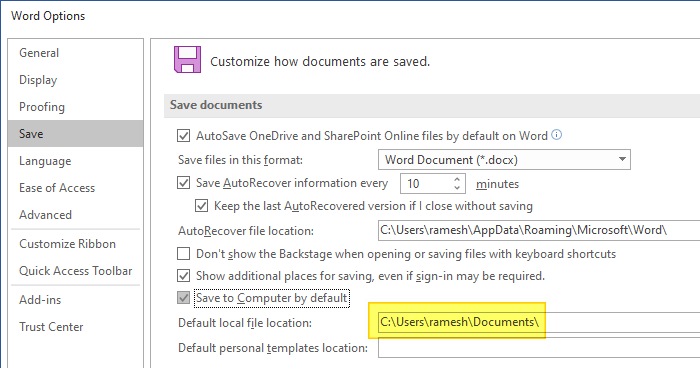This screenshot has height=368, width=700.
Task: Open the Save files in this format dropdown
Action: point(504,159)
